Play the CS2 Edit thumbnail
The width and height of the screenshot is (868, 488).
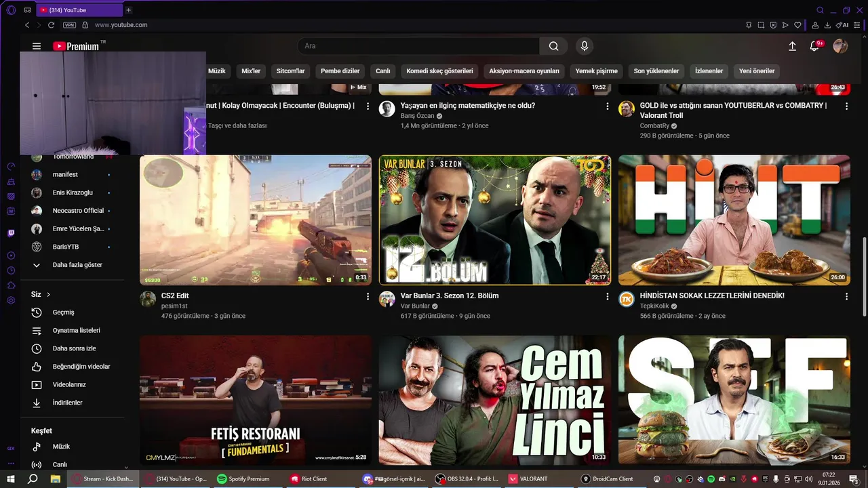point(256,220)
